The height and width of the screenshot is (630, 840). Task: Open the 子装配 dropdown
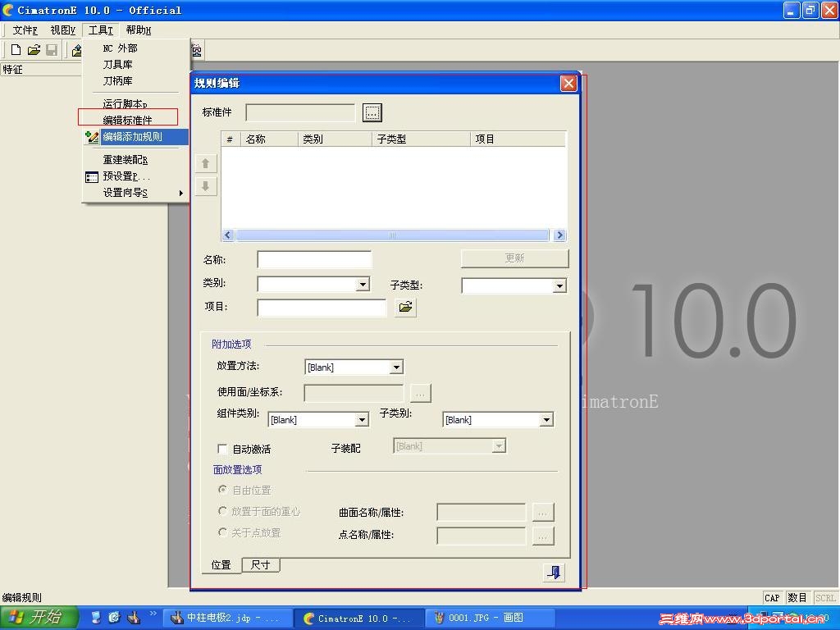[499, 446]
